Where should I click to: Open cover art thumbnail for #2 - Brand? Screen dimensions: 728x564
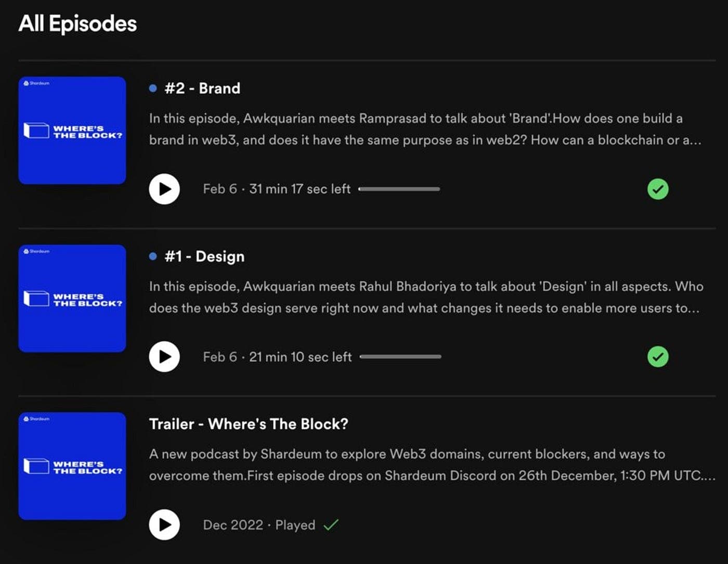click(x=72, y=131)
